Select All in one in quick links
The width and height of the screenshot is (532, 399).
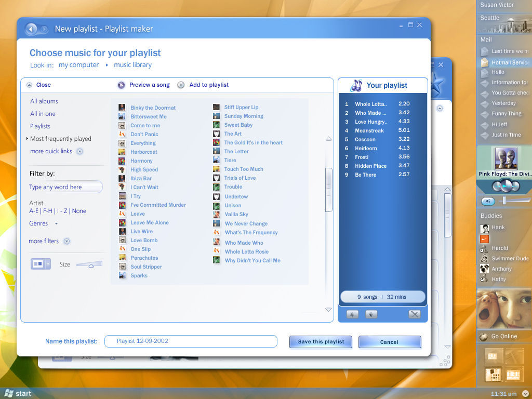tap(43, 114)
